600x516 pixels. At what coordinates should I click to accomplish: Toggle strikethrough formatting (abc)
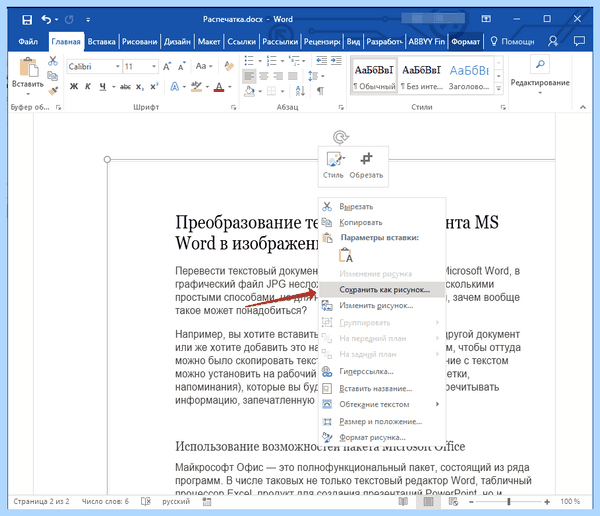pyautogui.click(x=125, y=87)
